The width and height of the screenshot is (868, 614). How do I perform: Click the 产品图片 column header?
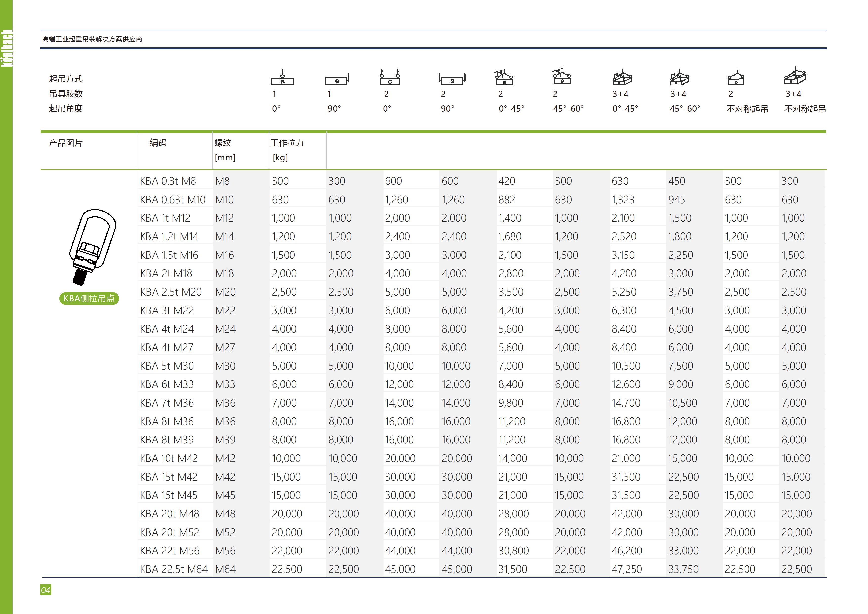(66, 143)
